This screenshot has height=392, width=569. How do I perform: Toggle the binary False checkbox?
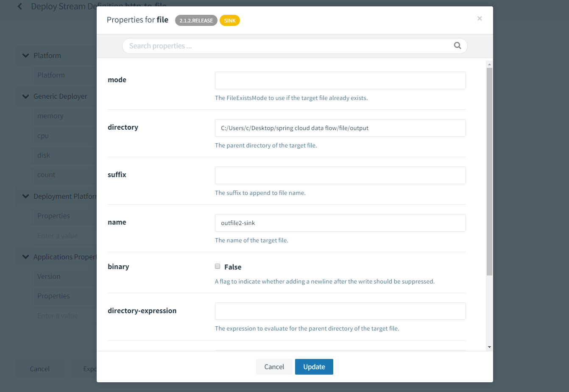pyautogui.click(x=217, y=266)
